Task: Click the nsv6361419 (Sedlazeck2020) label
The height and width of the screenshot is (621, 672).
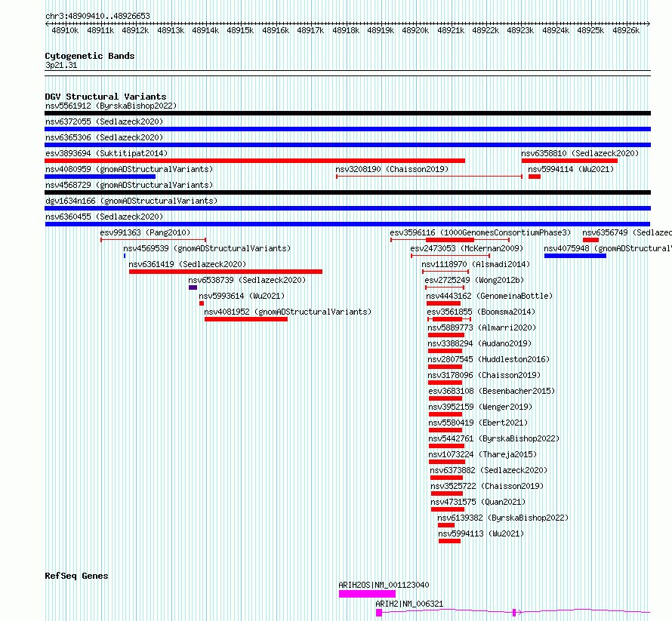Action: point(187,264)
